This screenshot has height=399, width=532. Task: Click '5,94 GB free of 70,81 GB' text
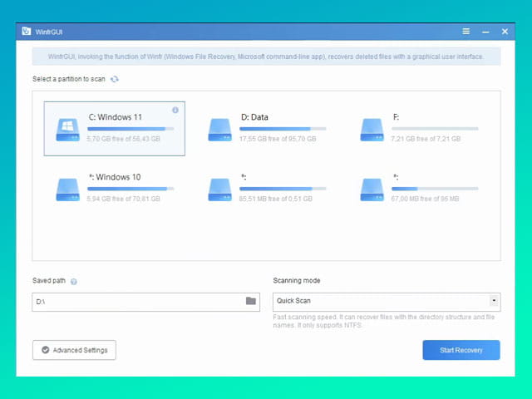(124, 199)
